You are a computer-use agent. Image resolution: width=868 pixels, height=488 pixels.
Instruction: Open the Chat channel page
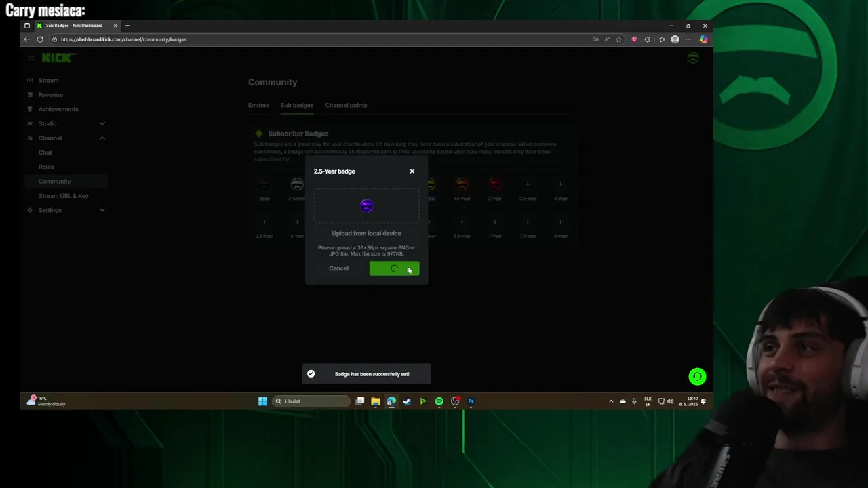pos(45,152)
